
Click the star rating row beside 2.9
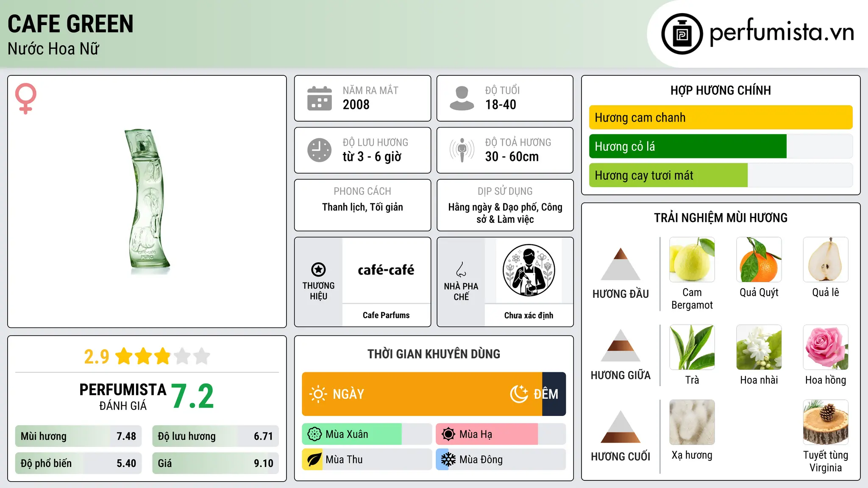point(163,356)
